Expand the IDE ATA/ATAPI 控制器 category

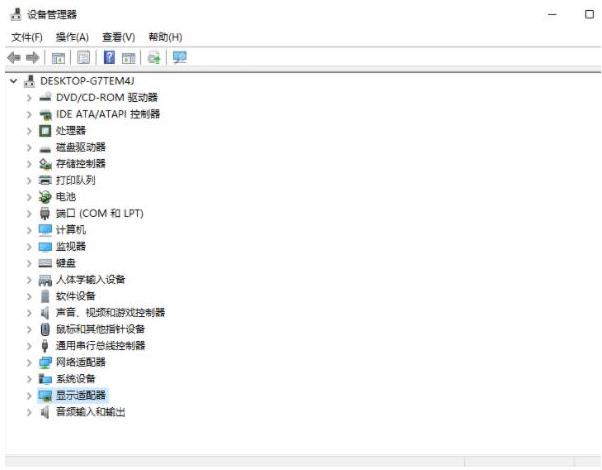29,114
